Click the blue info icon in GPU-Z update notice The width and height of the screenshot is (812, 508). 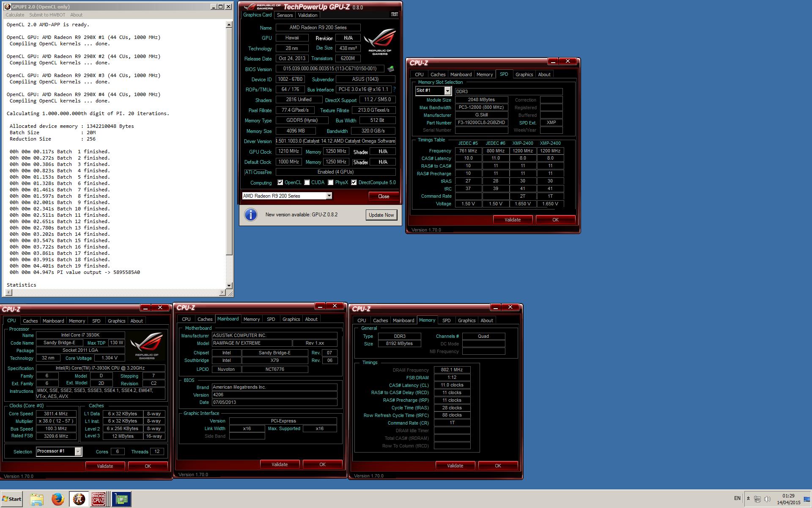(251, 215)
